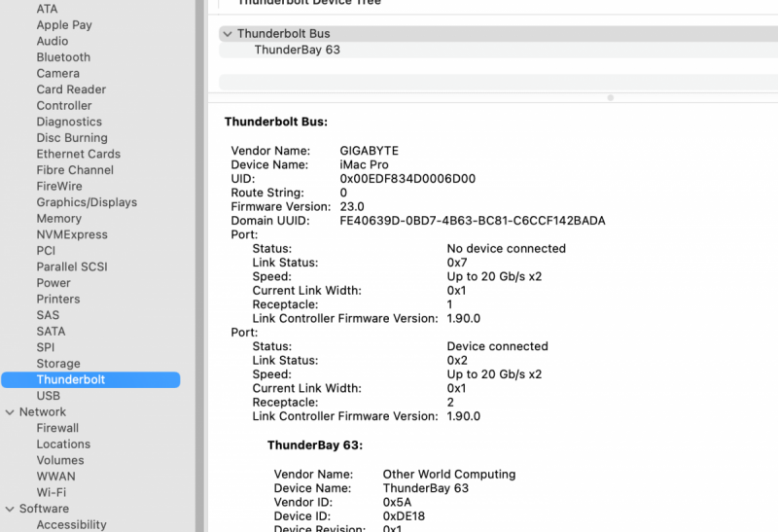Click status text Device connected
Viewport: 778px width, 532px height.
click(498, 346)
